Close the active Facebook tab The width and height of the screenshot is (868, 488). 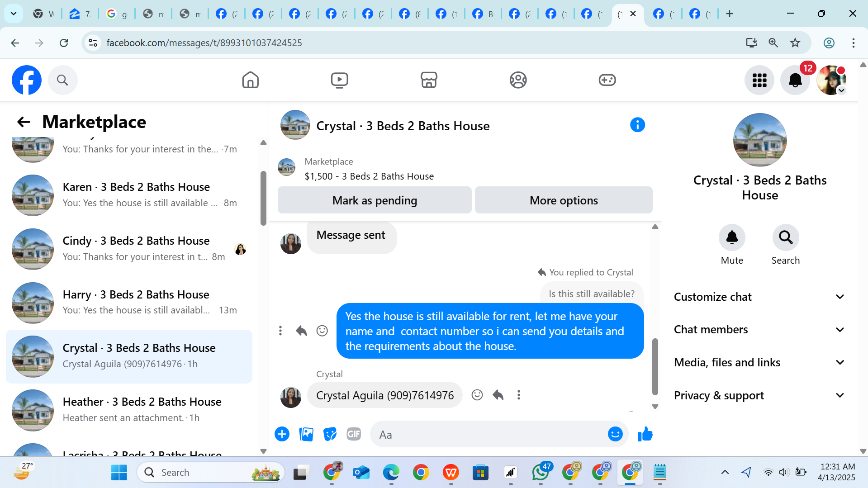coord(633,14)
